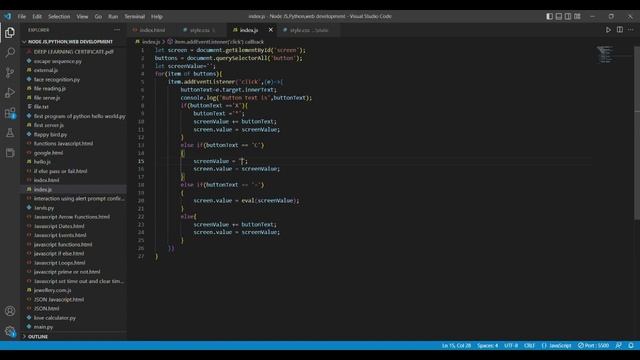
Task: Open love calculator.py
Action: (55, 318)
